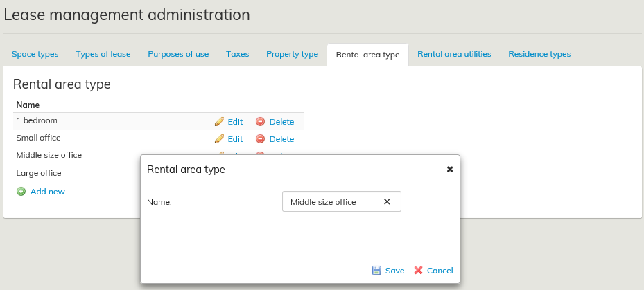The height and width of the screenshot is (290, 644).
Task: Click the pencil icon for 1 bedroom
Action: click(219, 122)
